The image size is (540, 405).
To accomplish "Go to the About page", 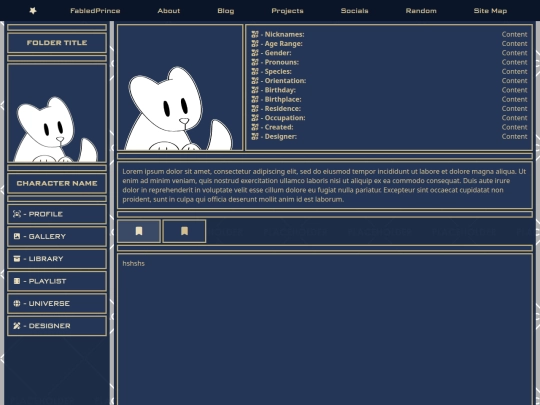I will tap(169, 11).
